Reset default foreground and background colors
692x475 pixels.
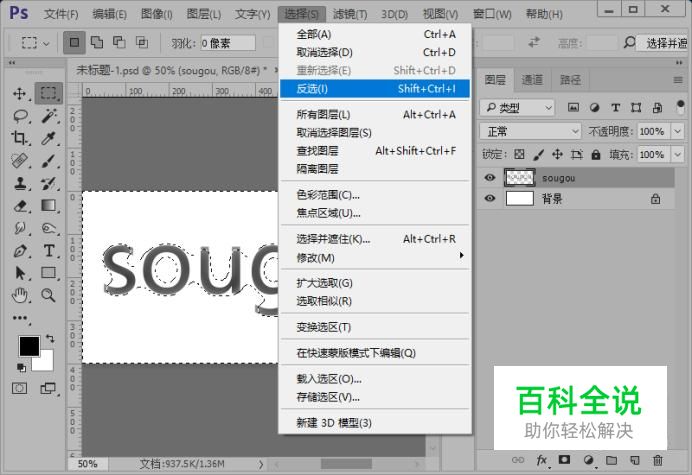click(21, 367)
